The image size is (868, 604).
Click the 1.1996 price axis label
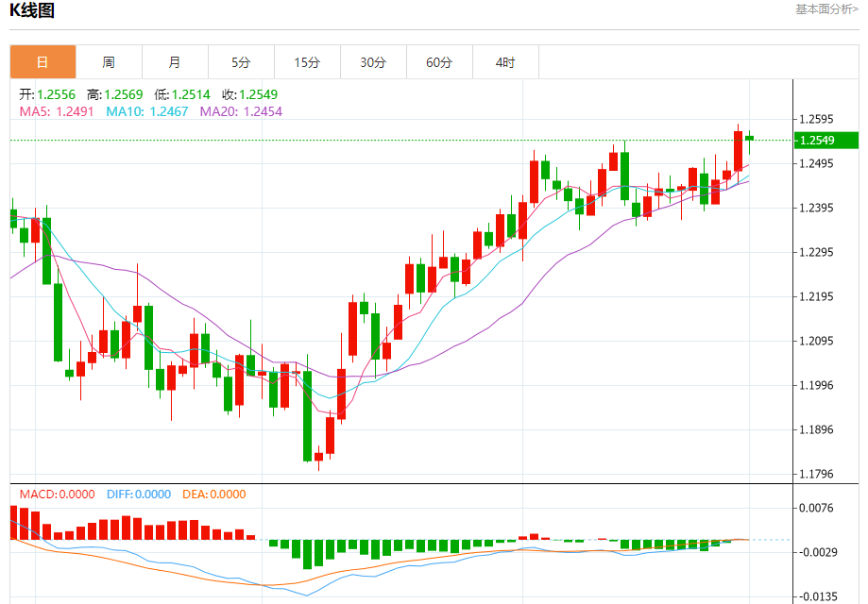pyautogui.click(x=816, y=385)
